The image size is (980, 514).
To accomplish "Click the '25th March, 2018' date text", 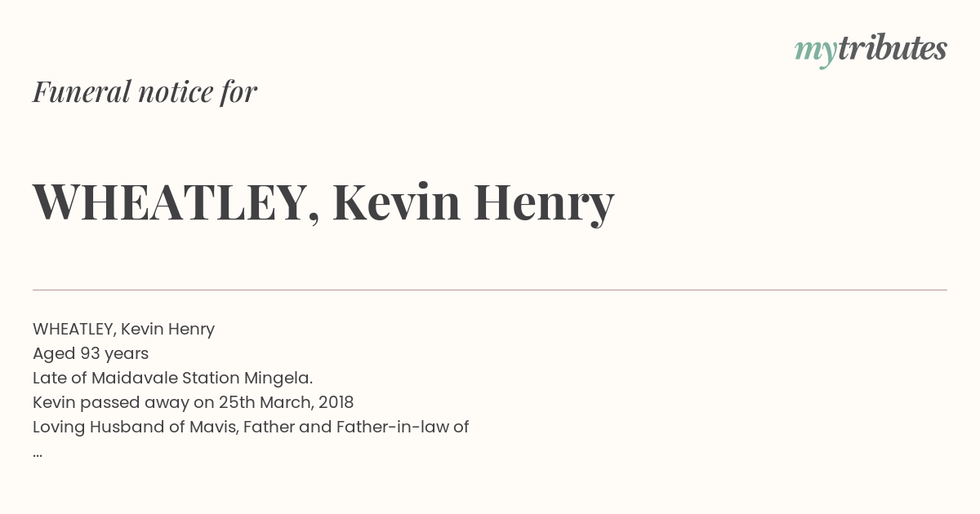I will point(285,402).
